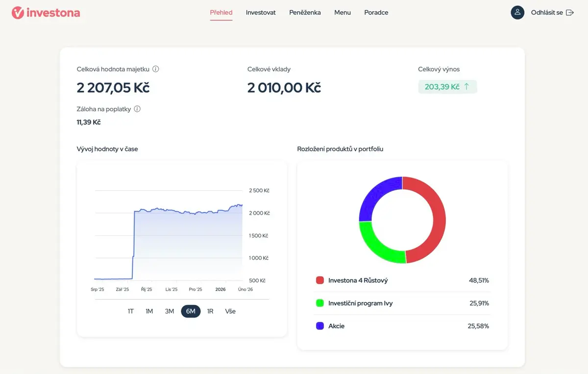Select the 6M time range

click(x=191, y=311)
